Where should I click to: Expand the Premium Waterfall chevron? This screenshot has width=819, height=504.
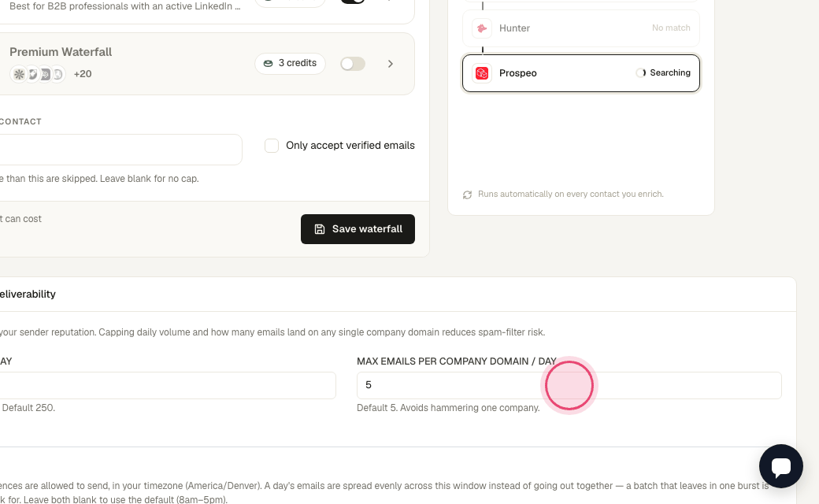click(390, 64)
